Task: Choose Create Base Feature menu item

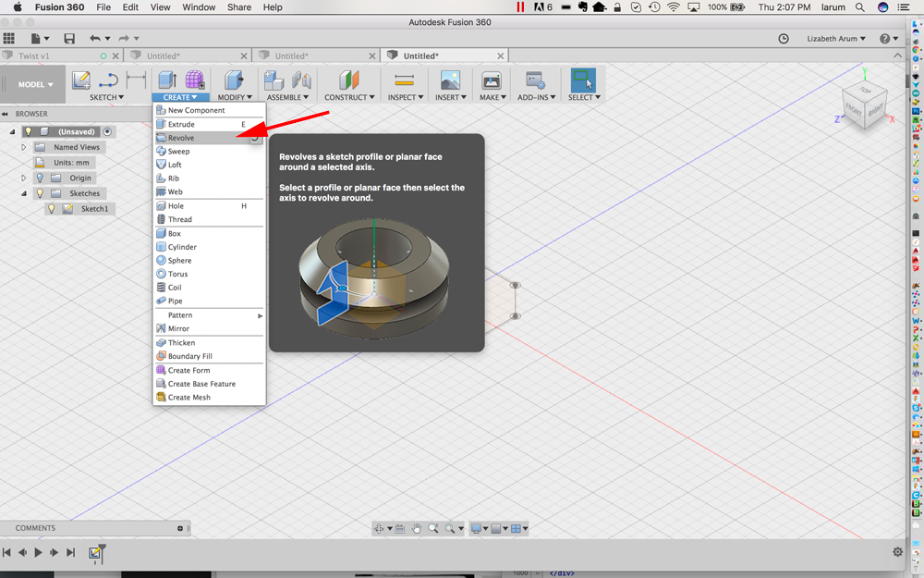Action: pos(209,384)
